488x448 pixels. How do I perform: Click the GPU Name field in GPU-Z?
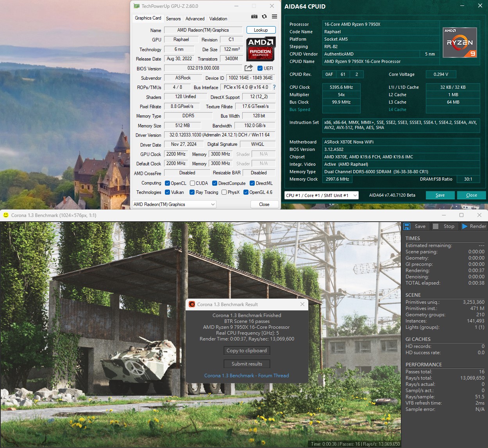pos(203,30)
